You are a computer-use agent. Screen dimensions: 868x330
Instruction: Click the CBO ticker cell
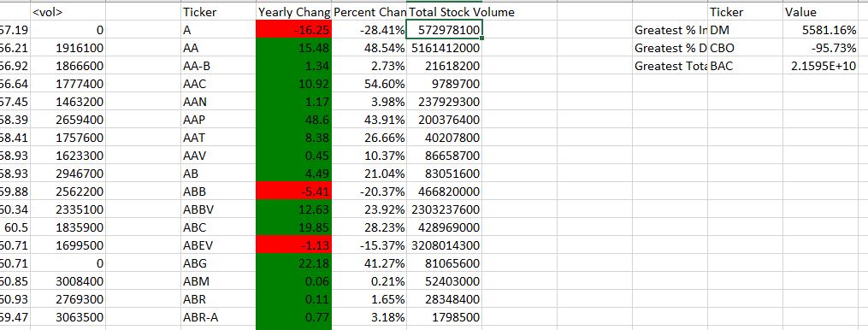click(x=746, y=48)
